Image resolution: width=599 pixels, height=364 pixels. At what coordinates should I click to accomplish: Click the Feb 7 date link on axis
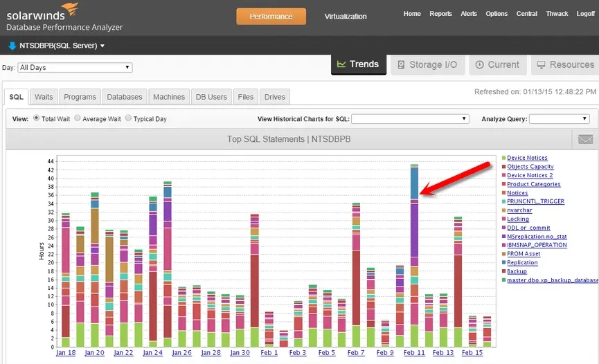point(356,352)
